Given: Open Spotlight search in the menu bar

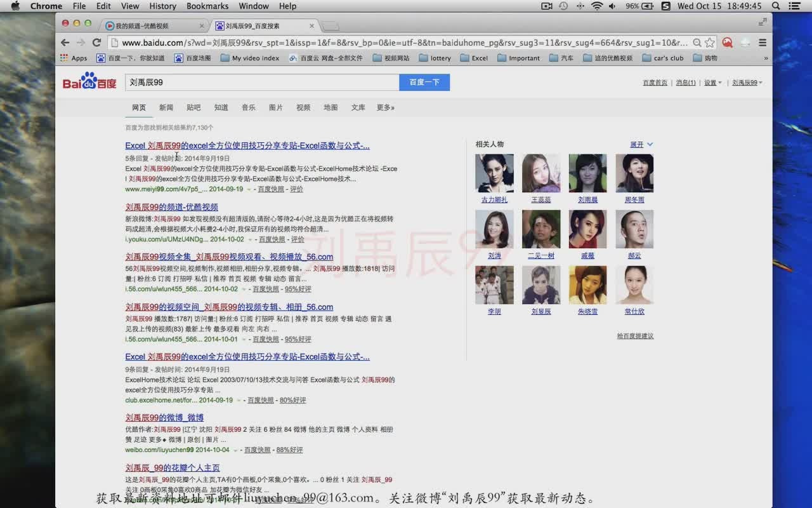Looking at the screenshot, I should [775, 6].
